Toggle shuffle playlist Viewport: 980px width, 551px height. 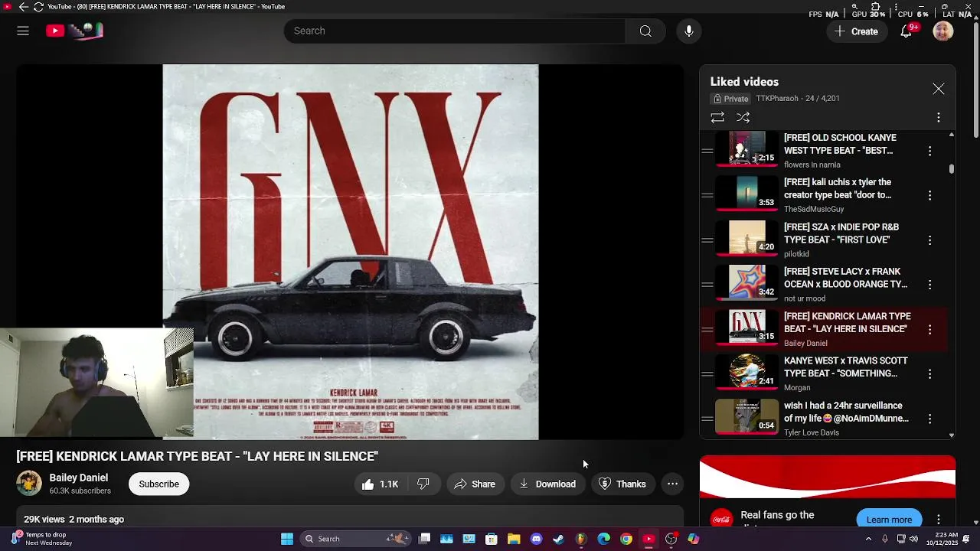tap(743, 118)
